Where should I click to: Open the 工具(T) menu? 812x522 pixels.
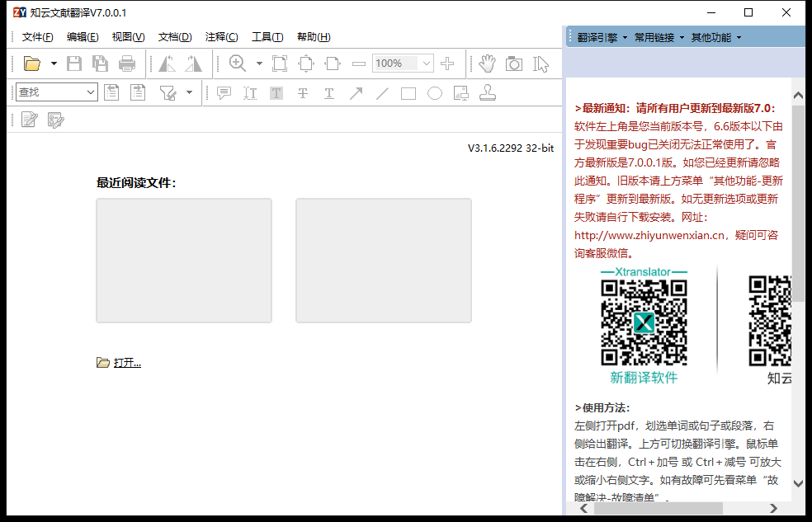click(x=267, y=37)
